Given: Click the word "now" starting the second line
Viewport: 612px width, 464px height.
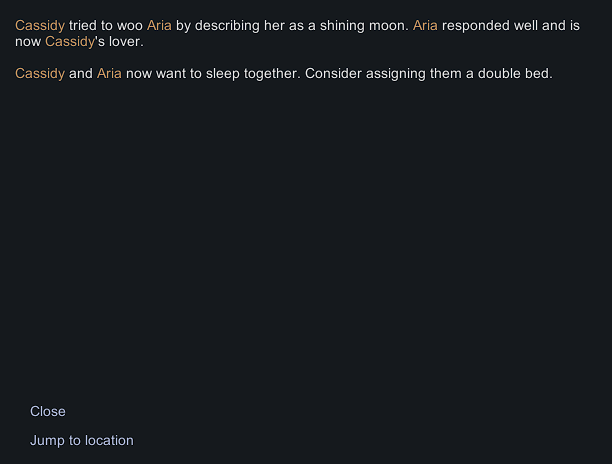Looking at the screenshot, I should tap(28, 42).
